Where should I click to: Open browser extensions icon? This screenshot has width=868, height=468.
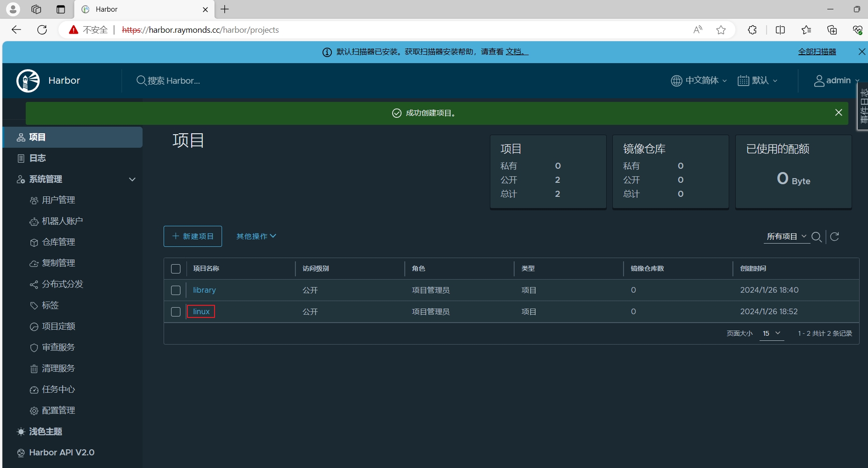pyautogui.click(x=752, y=30)
